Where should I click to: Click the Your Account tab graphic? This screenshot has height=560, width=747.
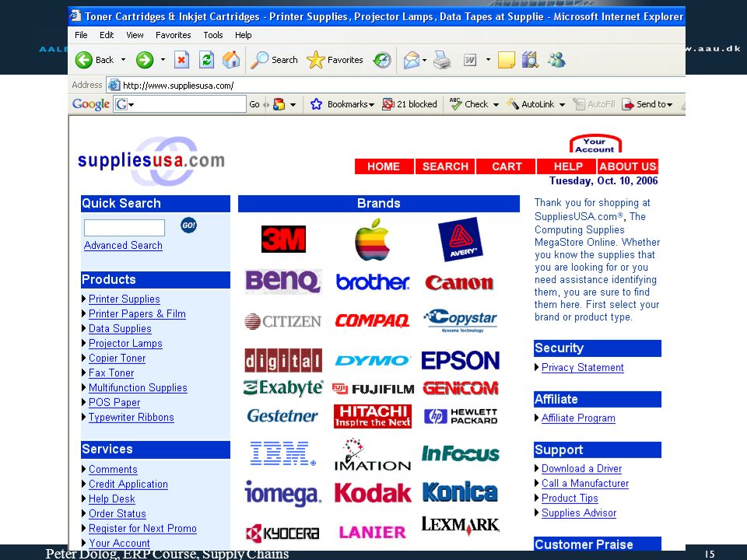[x=595, y=145]
